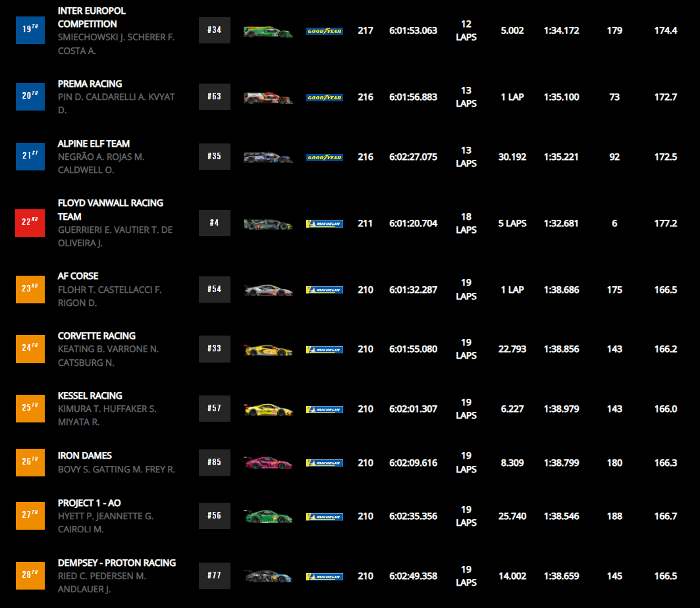Select team name Prema Racing
Image resolution: width=700 pixels, height=608 pixels.
(90, 84)
